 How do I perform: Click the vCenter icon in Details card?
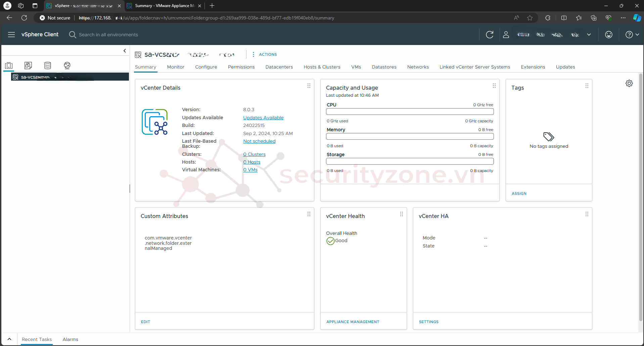154,122
